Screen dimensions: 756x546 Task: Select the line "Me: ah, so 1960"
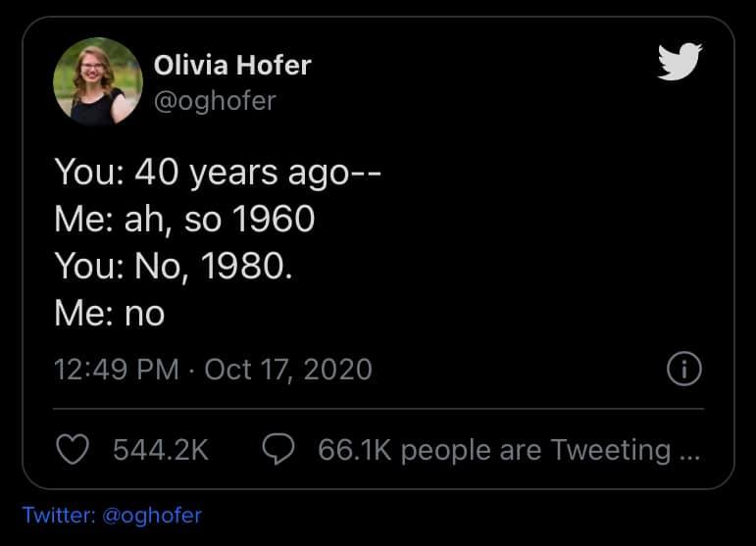click(184, 219)
